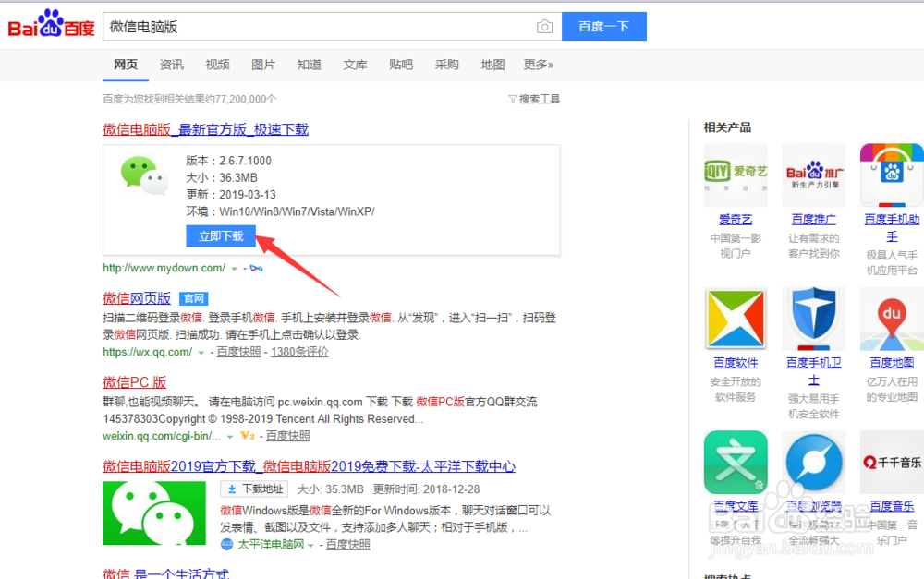The image size is (924, 579).
Task: Switch to the 视频 tab
Action: tap(217, 65)
